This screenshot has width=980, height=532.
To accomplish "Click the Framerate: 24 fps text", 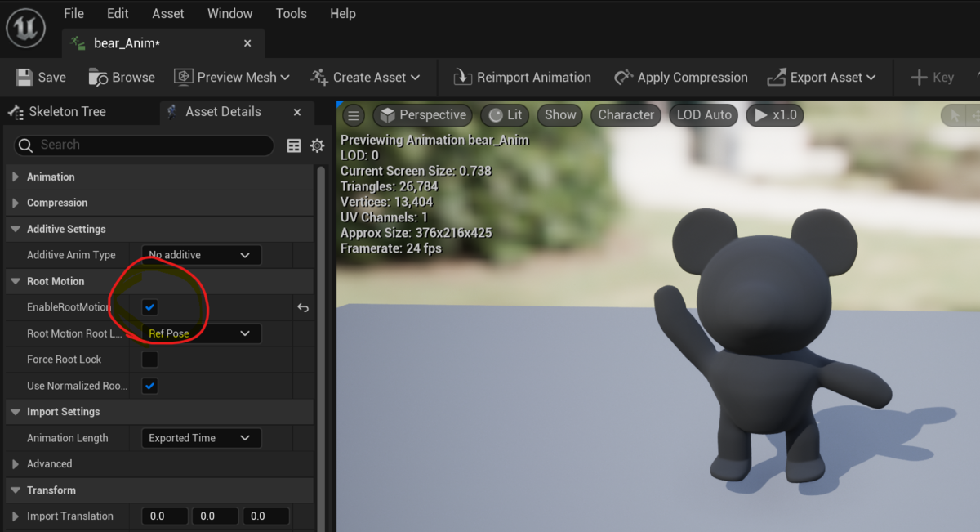I will click(391, 248).
